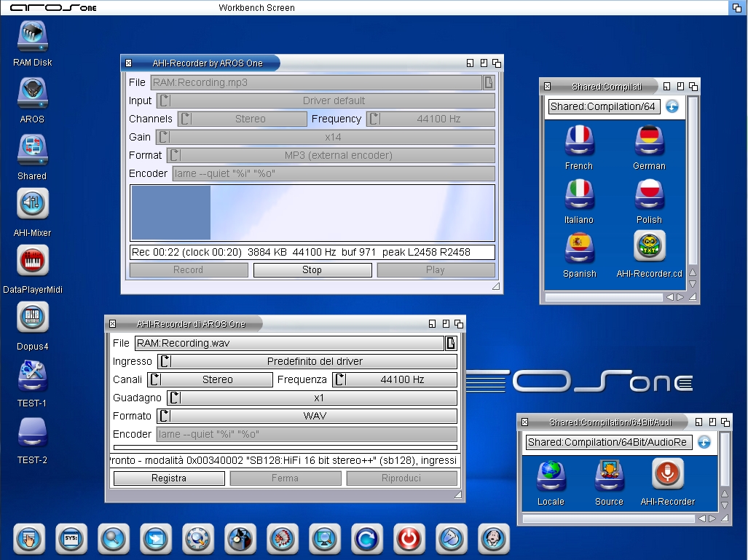Open the RAM Disk desktop icon
The image size is (748, 560).
[33, 37]
